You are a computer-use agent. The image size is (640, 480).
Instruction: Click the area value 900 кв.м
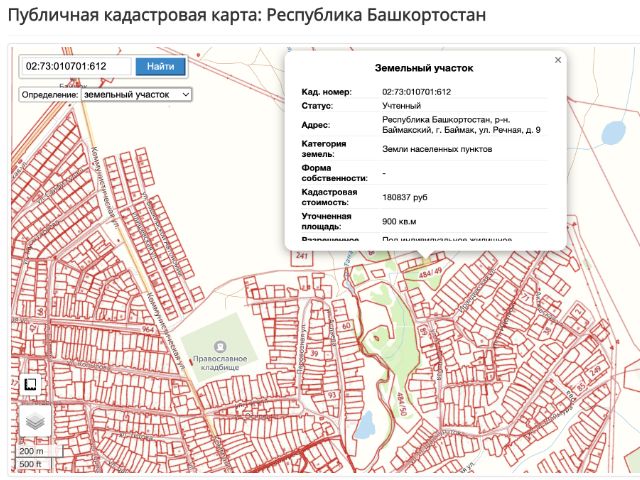pos(399,221)
